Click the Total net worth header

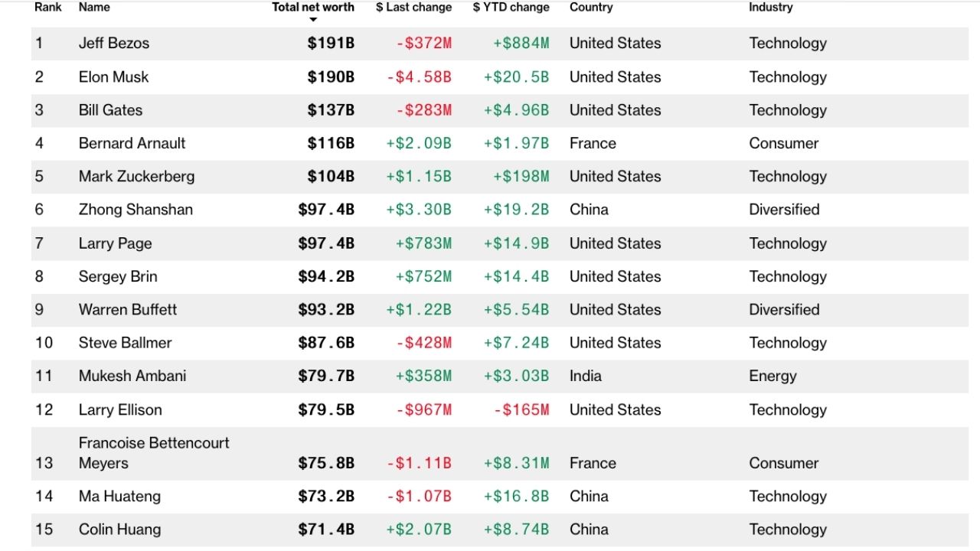(313, 7)
